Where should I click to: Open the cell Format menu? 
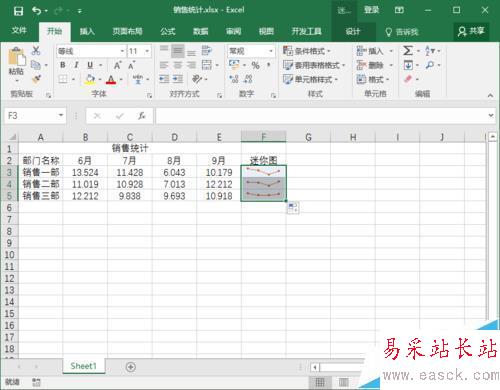(x=373, y=79)
